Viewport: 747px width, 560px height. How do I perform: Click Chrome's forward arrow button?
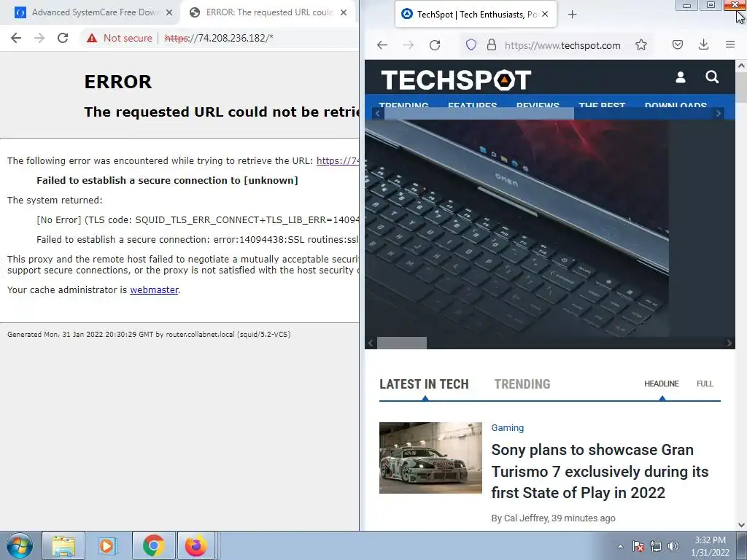click(x=39, y=38)
